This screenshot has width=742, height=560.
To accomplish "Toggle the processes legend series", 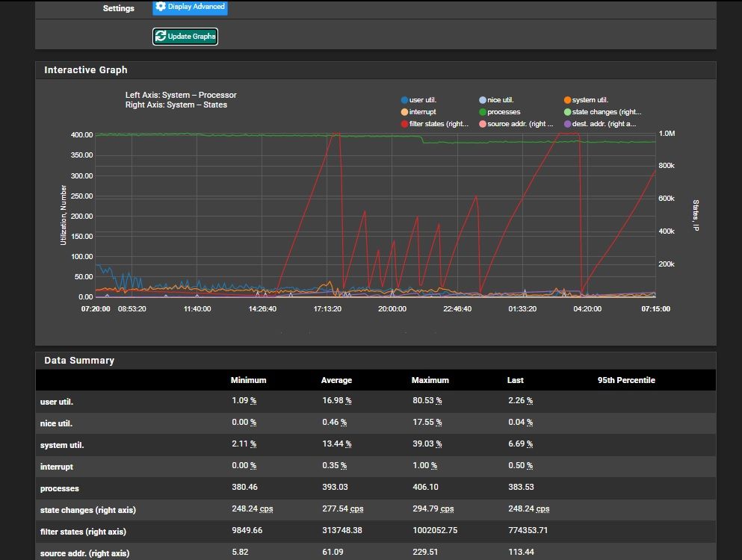I will (x=499, y=111).
